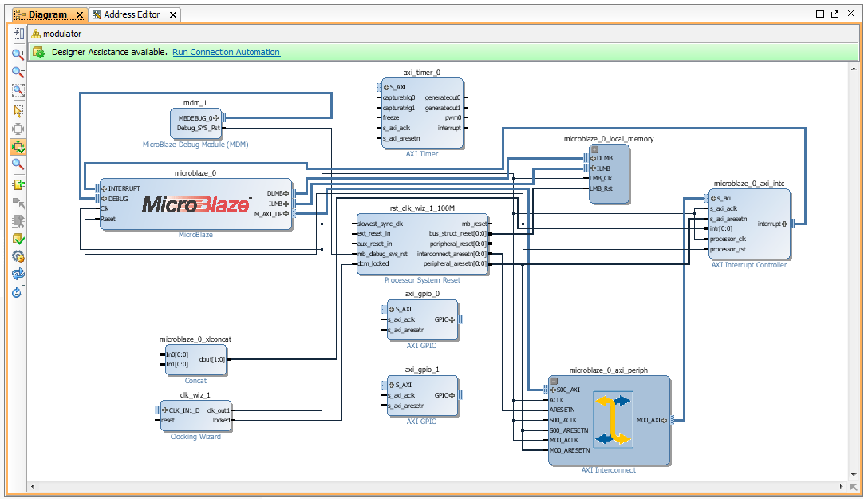The height and width of the screenshot is (499, 868).
Task: Click the horizontal scrollbar right arrow
Action: 842,486
